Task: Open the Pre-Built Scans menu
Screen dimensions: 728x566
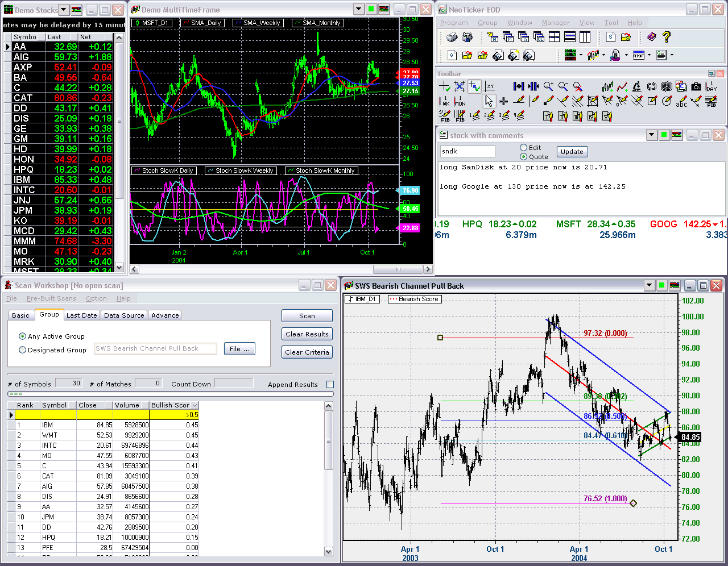Action: coord(51,298)
